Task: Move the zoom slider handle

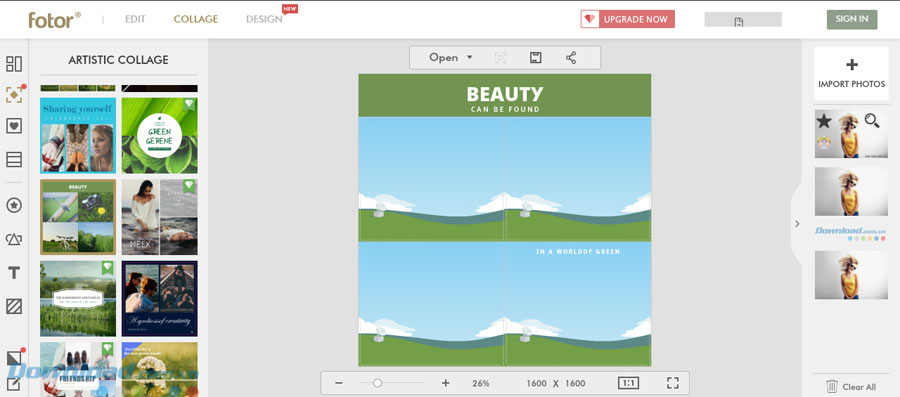Action: pyautogui.click(x=377, y=383)
